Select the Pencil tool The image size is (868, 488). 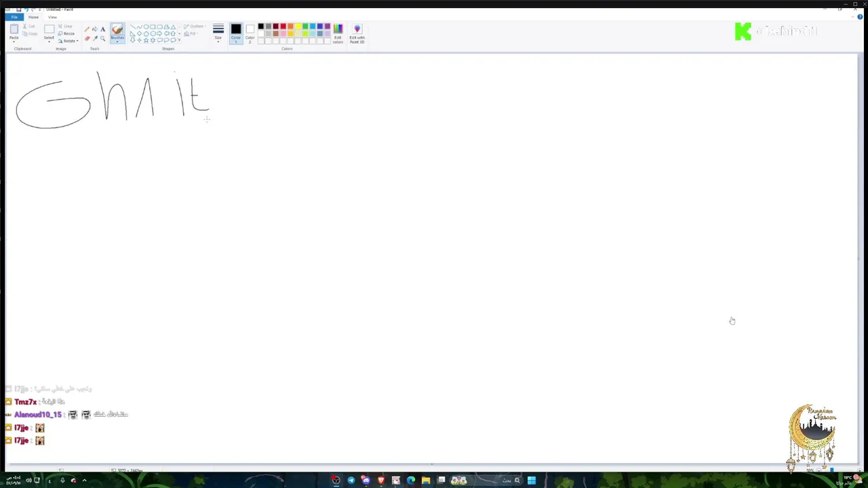click(x=87, y=29)
